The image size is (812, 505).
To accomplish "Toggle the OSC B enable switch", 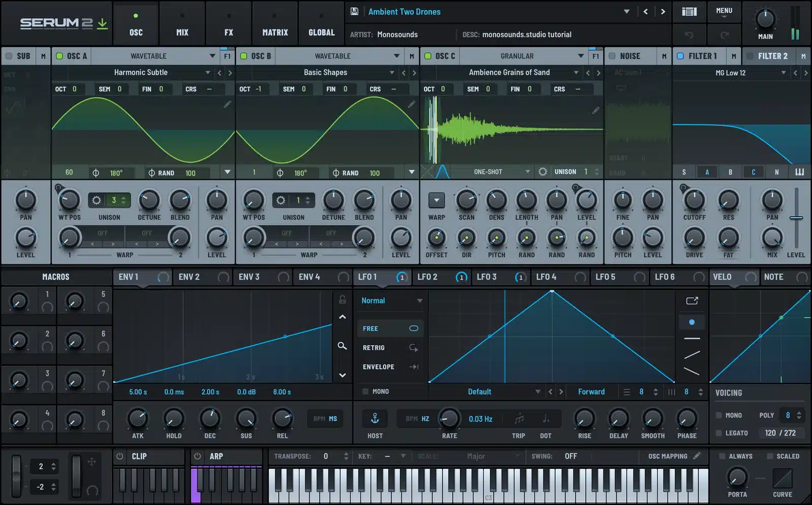I will 244,56.
